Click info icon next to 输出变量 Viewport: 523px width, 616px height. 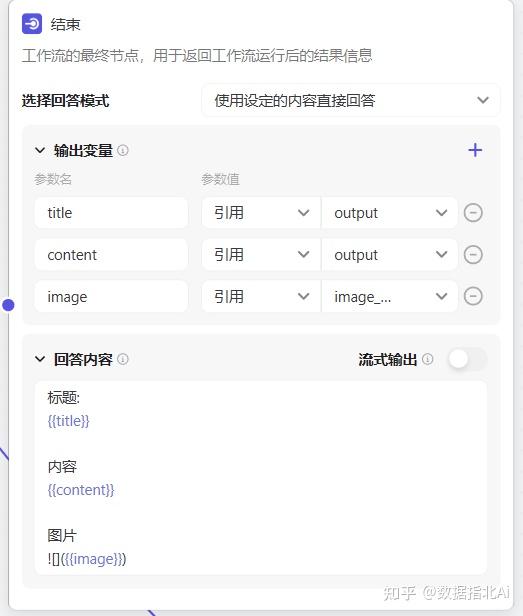[x=123, y=150]
